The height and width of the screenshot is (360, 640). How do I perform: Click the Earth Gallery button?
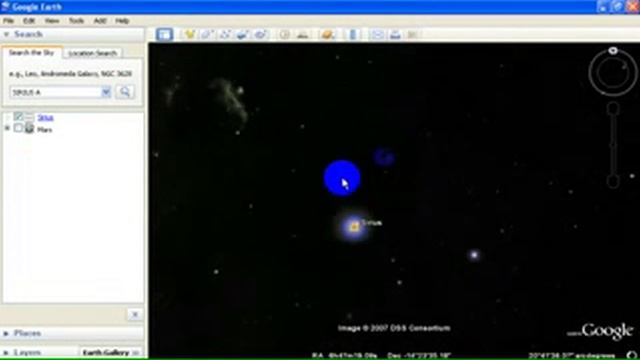pos(110,353)
